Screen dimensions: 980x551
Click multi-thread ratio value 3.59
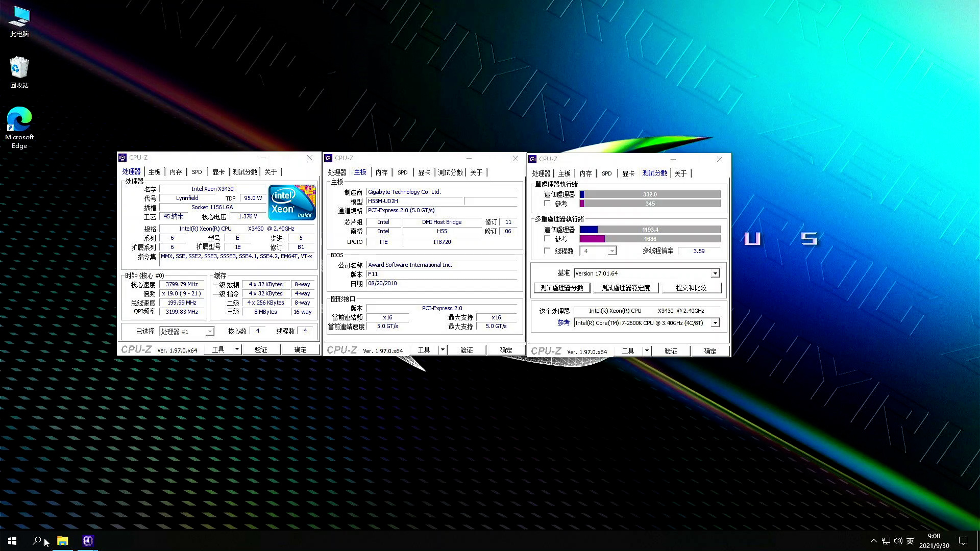point(699,251)
